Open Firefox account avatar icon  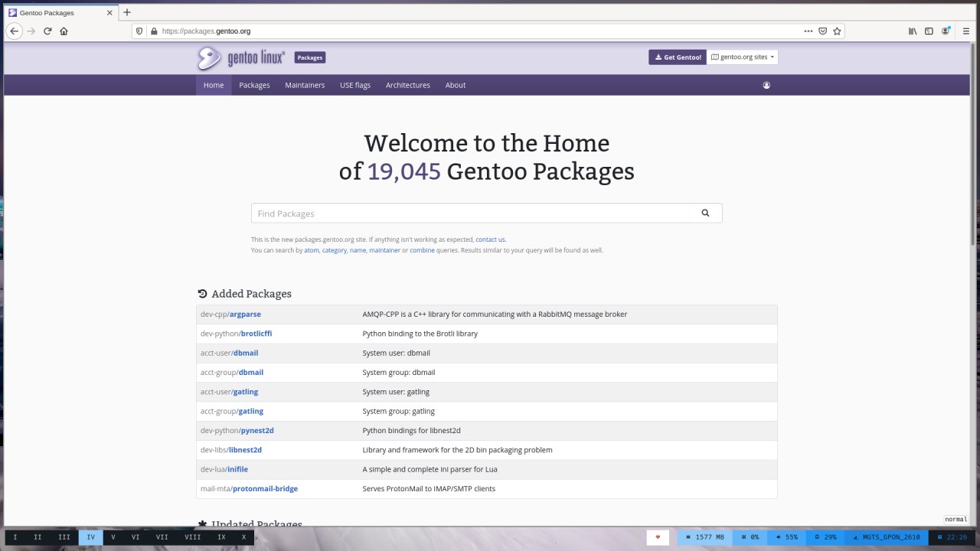click(x=946, y=31)
